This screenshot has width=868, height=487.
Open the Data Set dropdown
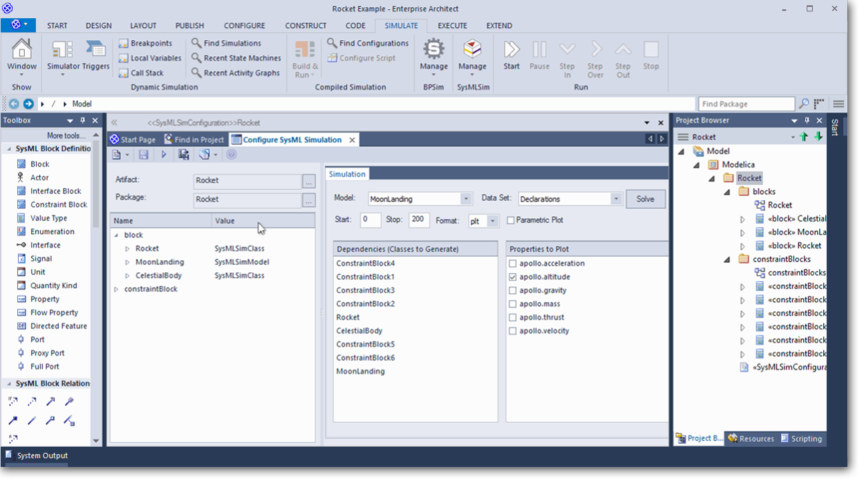[x=616, y=199]
